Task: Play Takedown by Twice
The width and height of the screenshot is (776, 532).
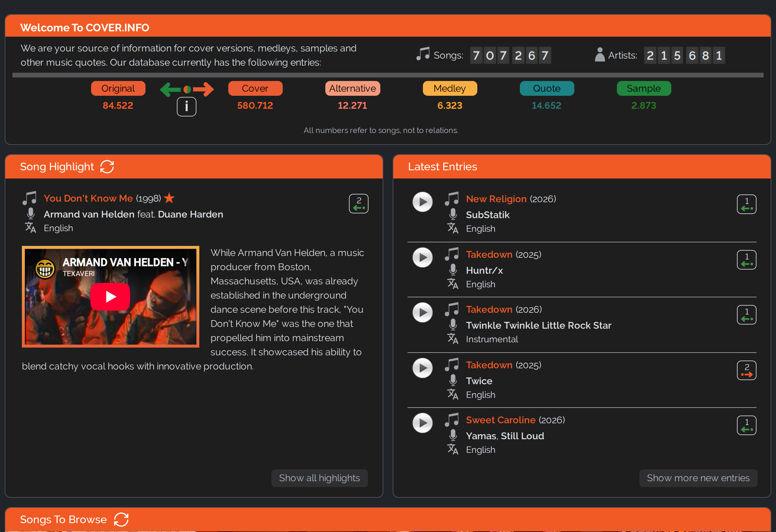Action: tap(422, 368)
